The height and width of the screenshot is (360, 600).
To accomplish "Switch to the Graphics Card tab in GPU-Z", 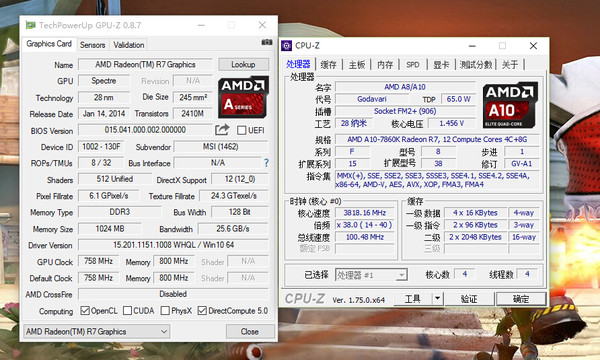I will click(49, 44).
